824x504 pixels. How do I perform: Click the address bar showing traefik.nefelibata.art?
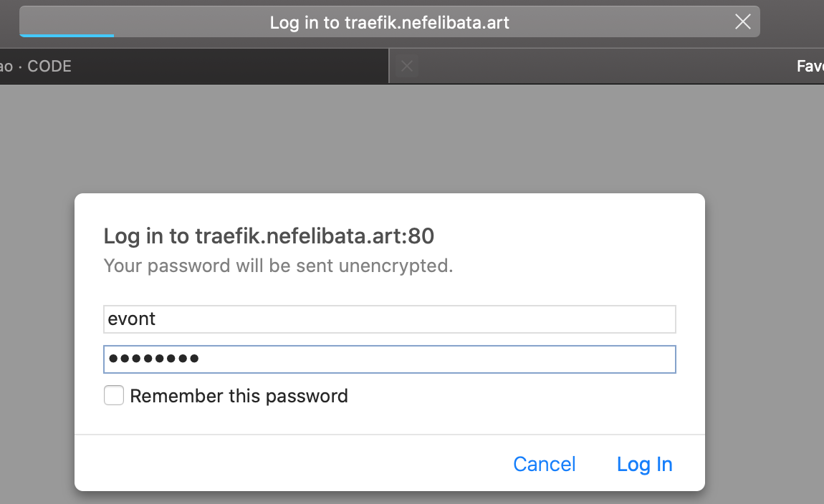(389, 22)
